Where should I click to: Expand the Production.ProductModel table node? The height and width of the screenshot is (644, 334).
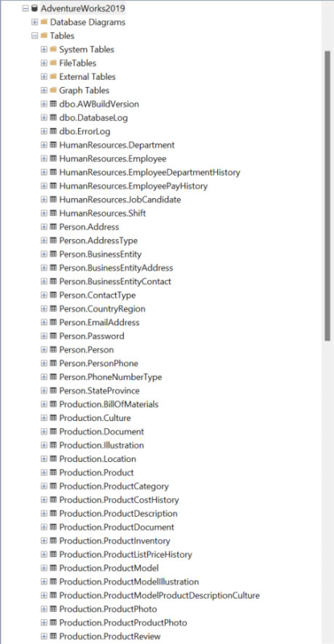pos(44,568)
